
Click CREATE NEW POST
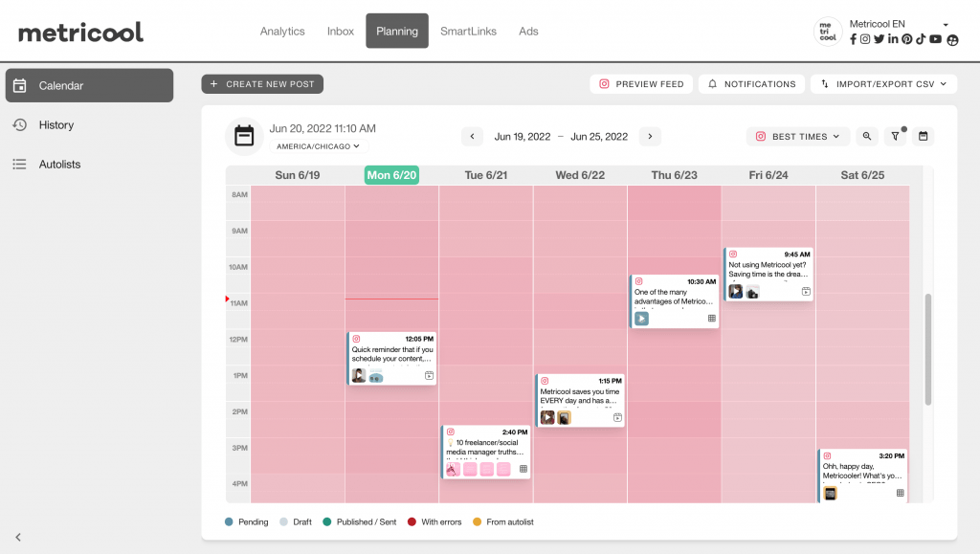[x=262, y=83]
